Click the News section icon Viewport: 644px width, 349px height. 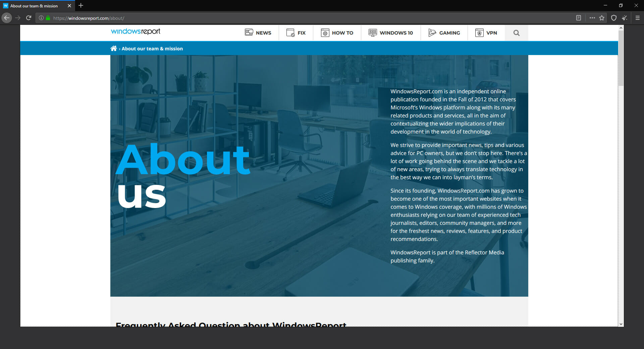pyautogui.click(x=249, y=33)
